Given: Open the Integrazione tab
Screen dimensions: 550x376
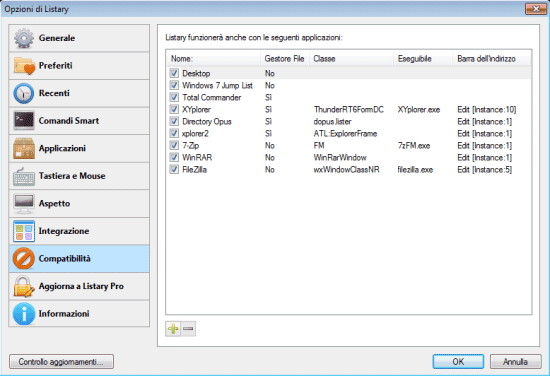Looking at the screenshot, I should (79, 231).
